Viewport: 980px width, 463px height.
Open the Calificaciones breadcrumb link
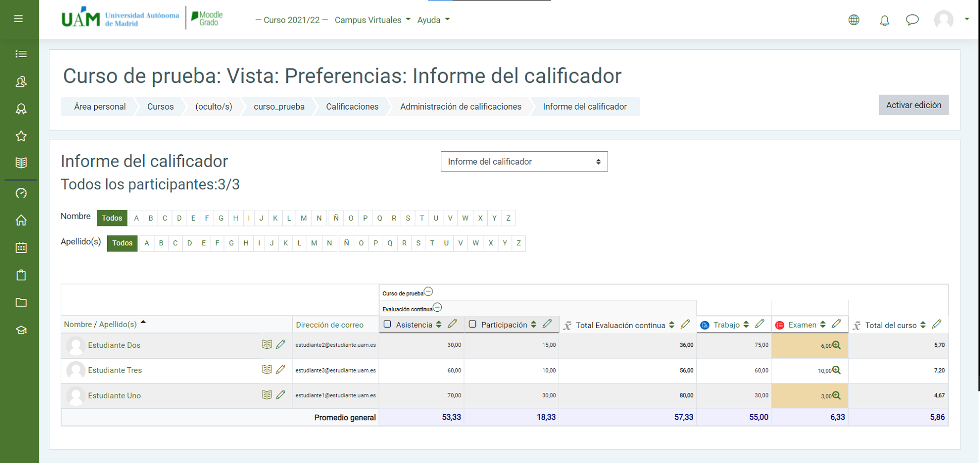click(352, 106)
